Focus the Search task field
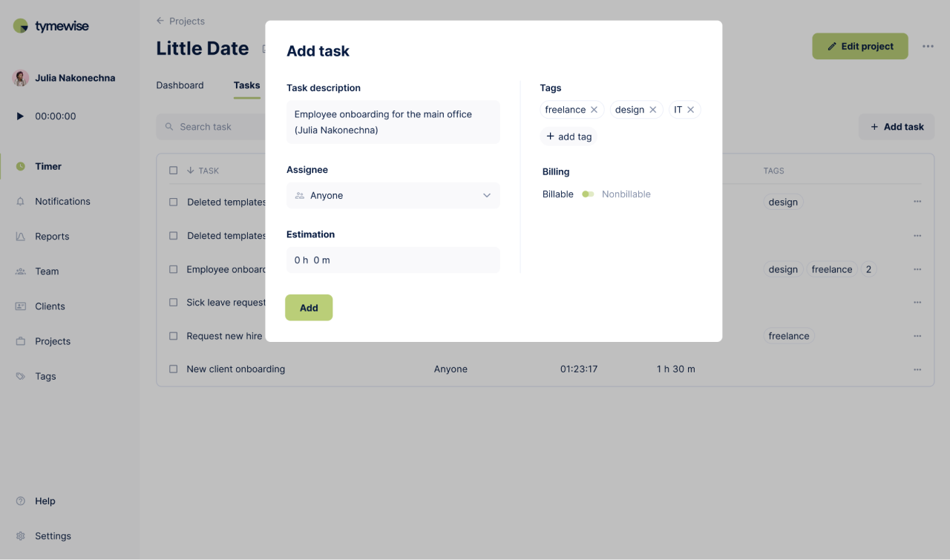 pos(211,127)
